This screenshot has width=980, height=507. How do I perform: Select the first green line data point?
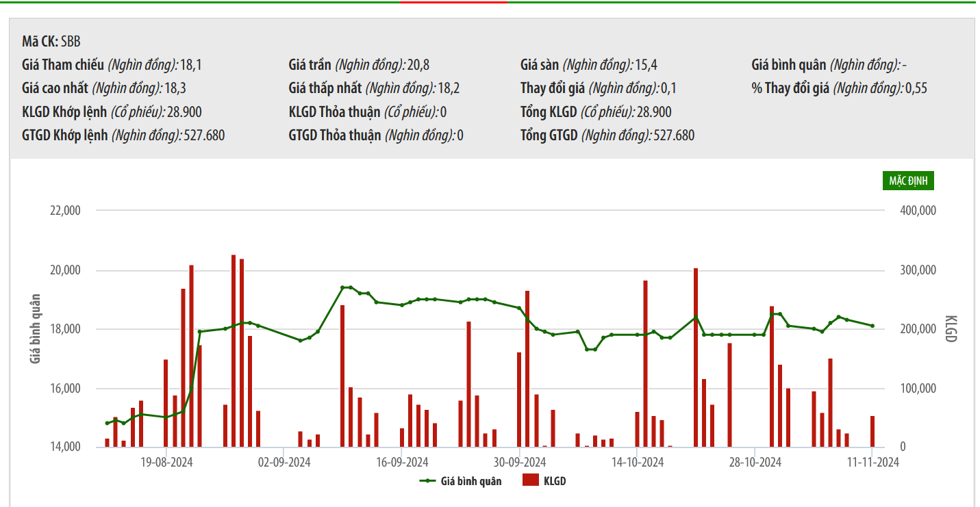tap(107, 423)
